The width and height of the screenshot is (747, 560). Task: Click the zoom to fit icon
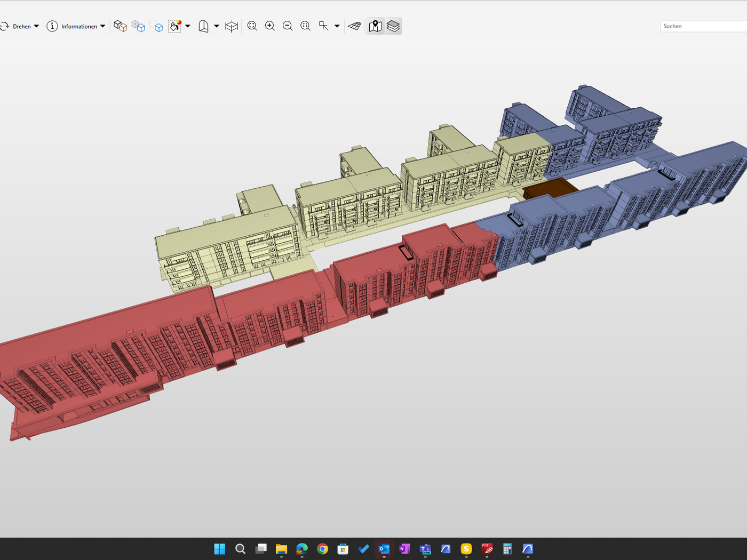[252, 26]
